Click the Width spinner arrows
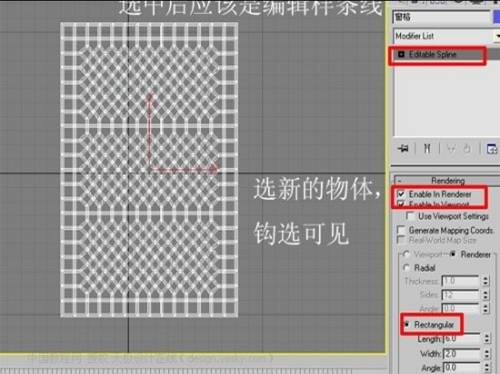The height and width of the screenshot is (374, 500). (x=487, y=353)
